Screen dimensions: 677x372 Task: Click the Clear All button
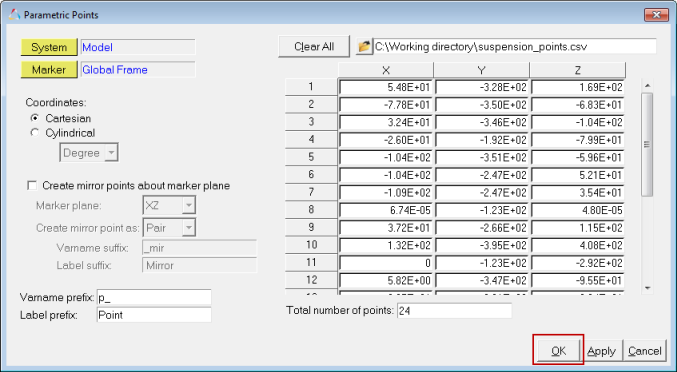click(x=314, y=47)
